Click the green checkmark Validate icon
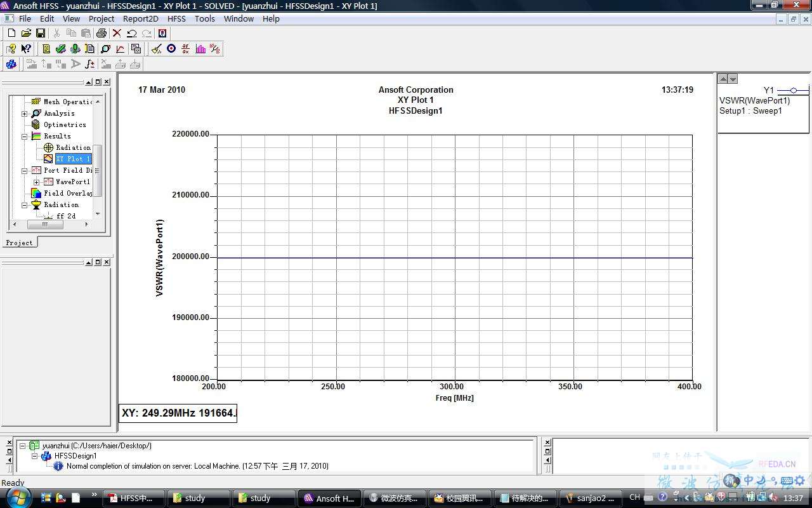The width and height of the screenshot is (812, 508). 60,49
